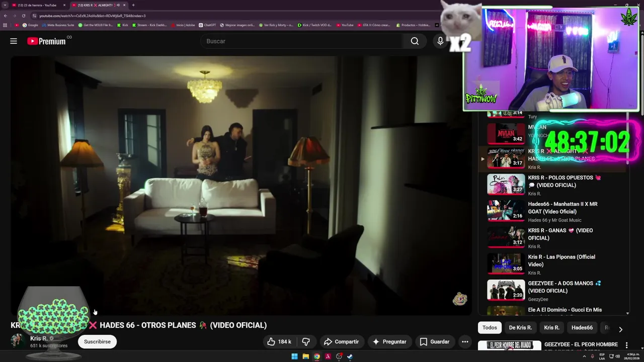Select the Hades66 filter chip
The height and width of the screenshot is (362, 644).
(582, 328)
